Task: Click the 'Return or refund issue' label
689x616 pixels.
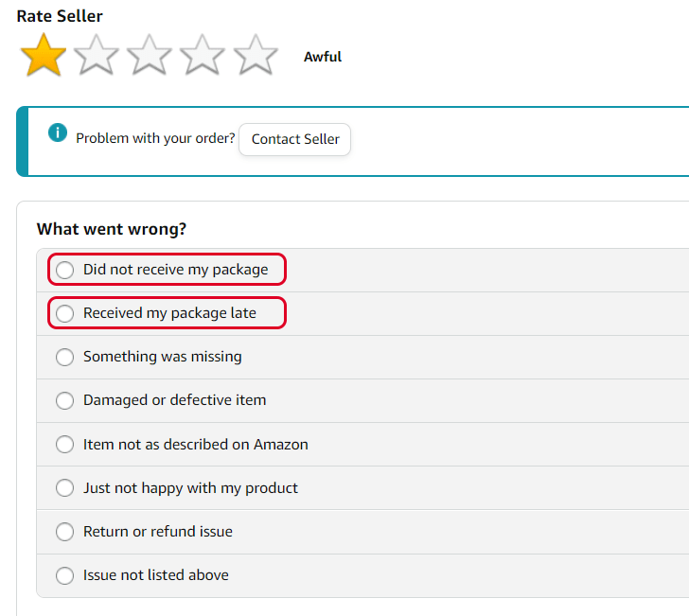Action: 157,532
